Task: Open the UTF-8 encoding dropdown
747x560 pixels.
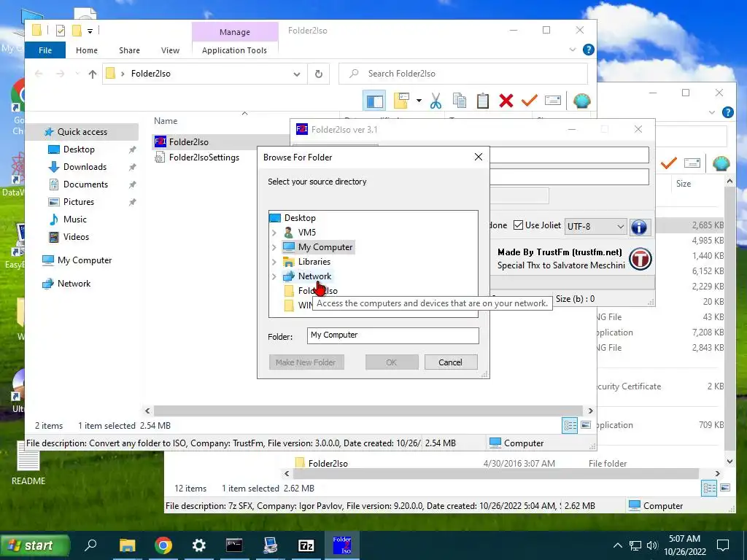Action: click(595, 227)
